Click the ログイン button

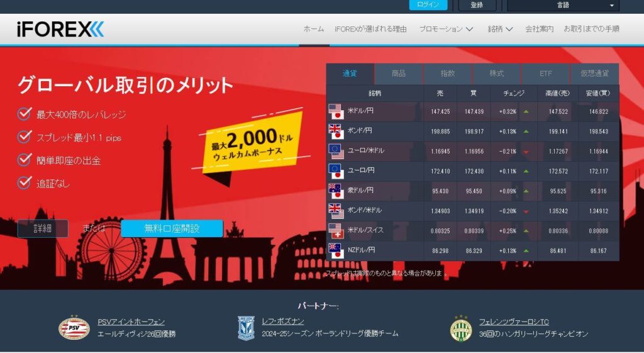pos(428,5)
